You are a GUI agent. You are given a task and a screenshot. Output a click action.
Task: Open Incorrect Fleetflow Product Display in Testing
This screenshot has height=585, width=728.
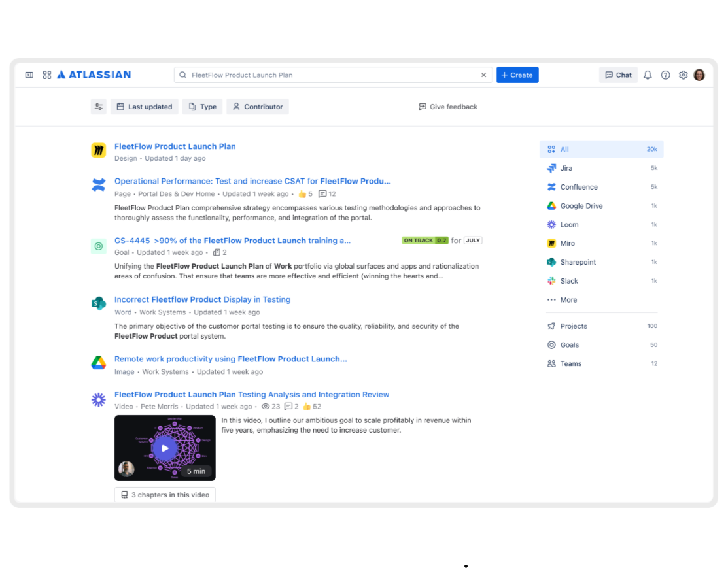[202, 300]
